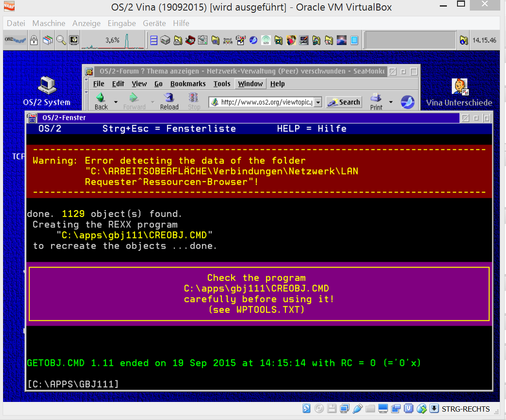Click the VirtualBox shared folders status icon

point(370,409)
